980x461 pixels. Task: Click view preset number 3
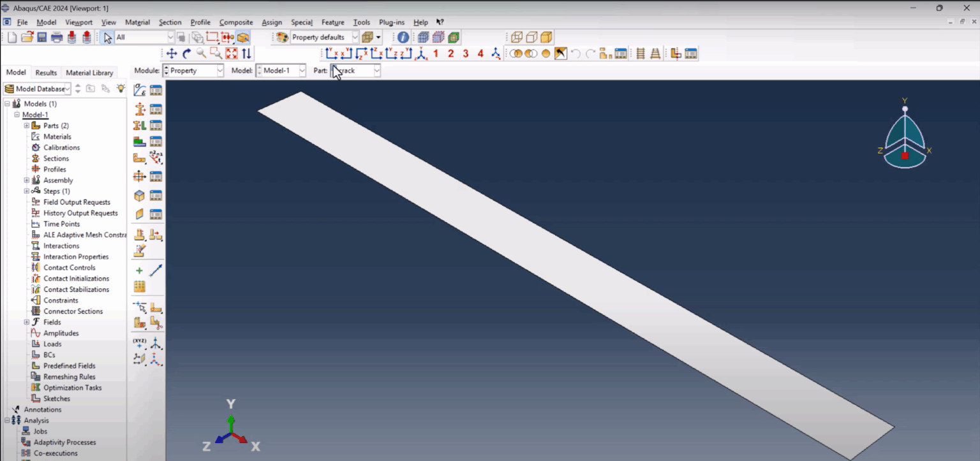coord(465,54)
